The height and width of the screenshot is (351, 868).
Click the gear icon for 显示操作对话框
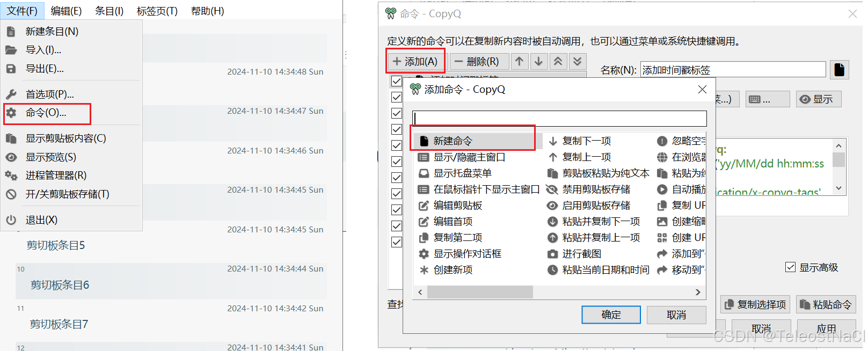[424, 254]
